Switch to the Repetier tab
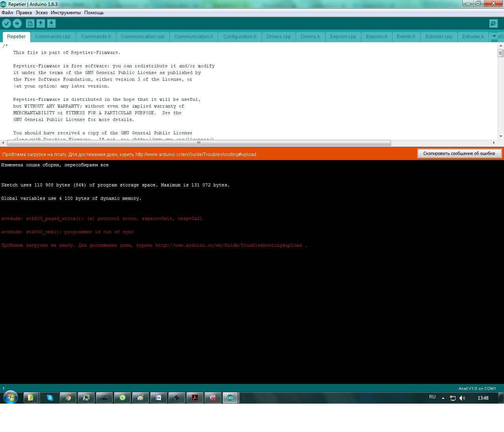Image resolution: width=504 pixels, height=432 pixels. coord(16,37)
